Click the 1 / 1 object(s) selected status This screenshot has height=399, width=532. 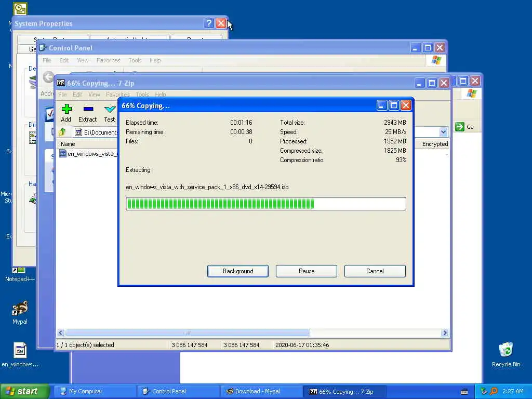click(x=85, y=345)
